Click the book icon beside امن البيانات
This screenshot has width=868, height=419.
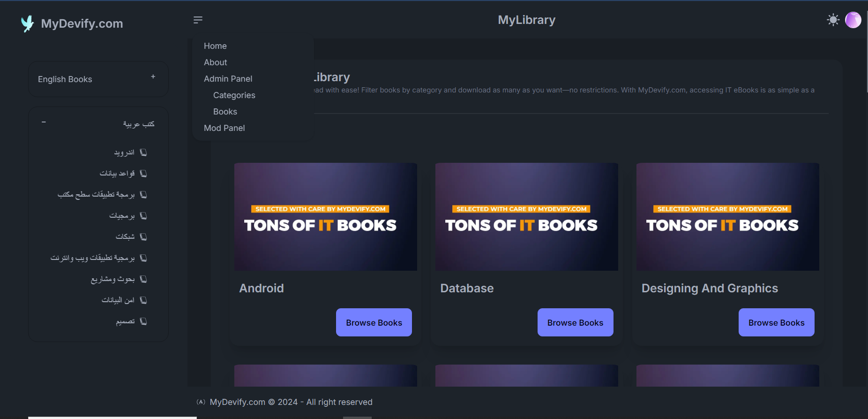pos(143,300)
